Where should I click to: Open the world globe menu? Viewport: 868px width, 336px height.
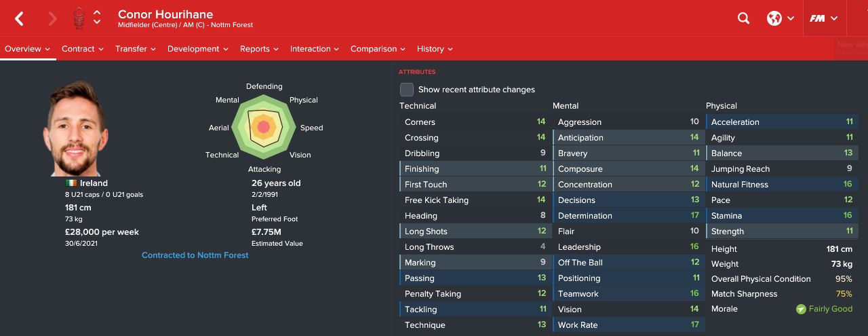(780, 19)
